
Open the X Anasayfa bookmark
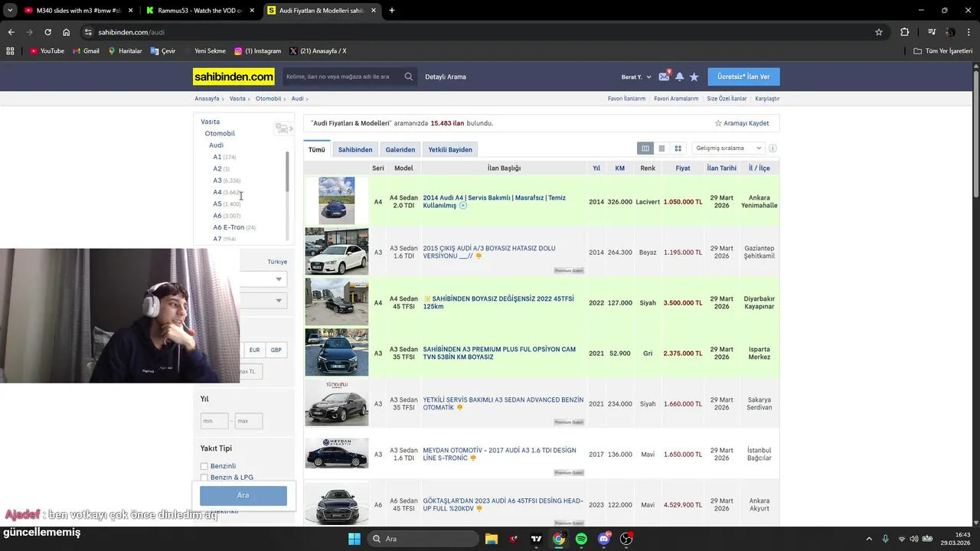click(x=318, y=51)
